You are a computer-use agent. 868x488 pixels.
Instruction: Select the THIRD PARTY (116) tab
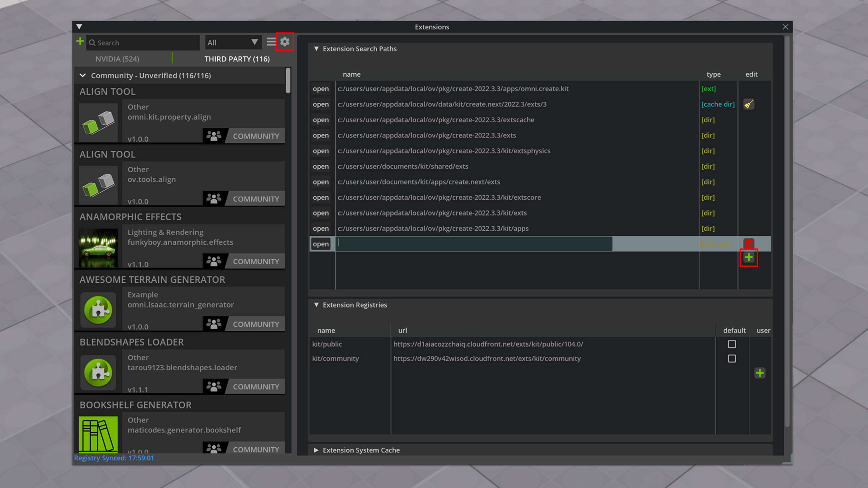click(x=237, y=59)
